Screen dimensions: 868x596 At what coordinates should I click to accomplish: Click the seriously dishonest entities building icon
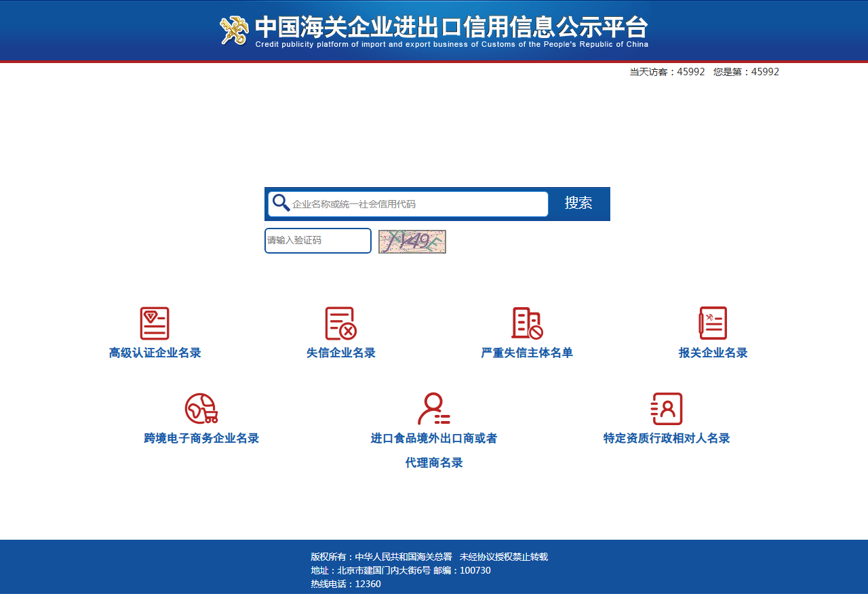tap(527, 323)
